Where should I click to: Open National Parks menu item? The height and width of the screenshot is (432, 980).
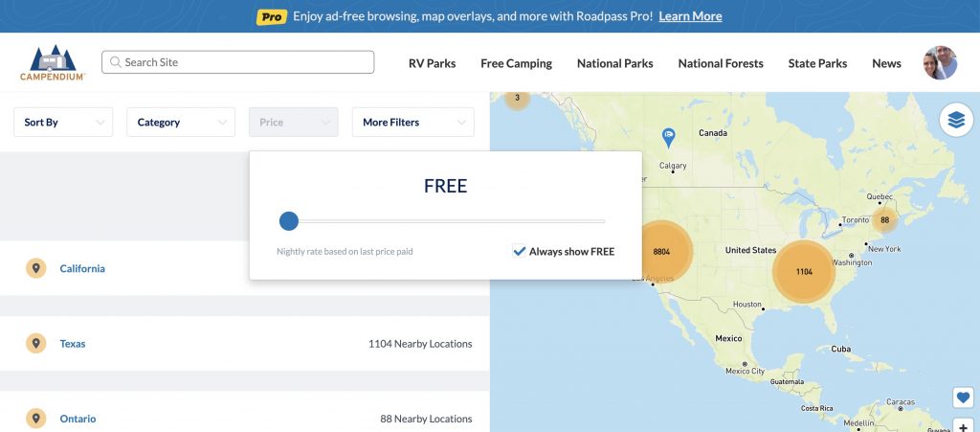pyautogui.click(x=615, y=63)
